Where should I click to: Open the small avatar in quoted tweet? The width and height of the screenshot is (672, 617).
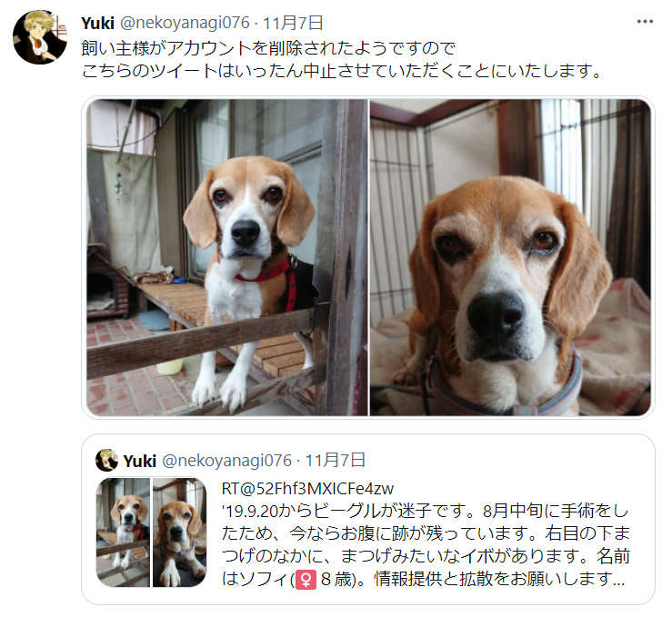click(x=106, y=461)
